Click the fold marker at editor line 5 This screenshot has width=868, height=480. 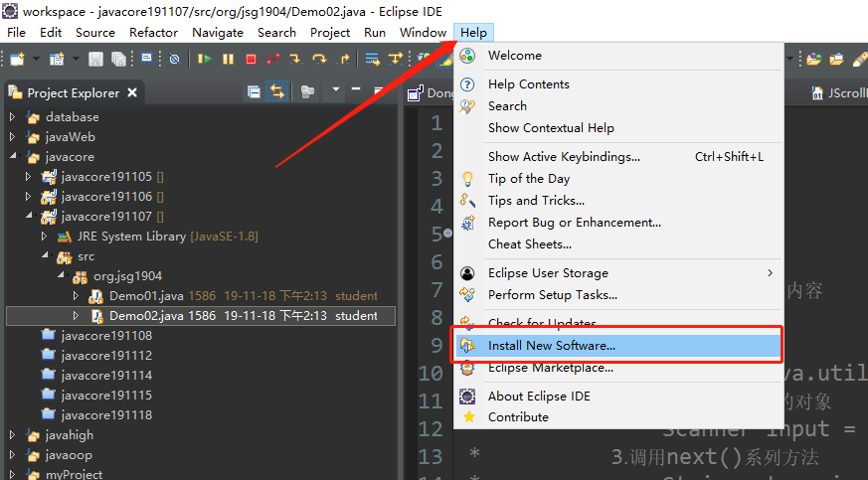coord(447,234)
